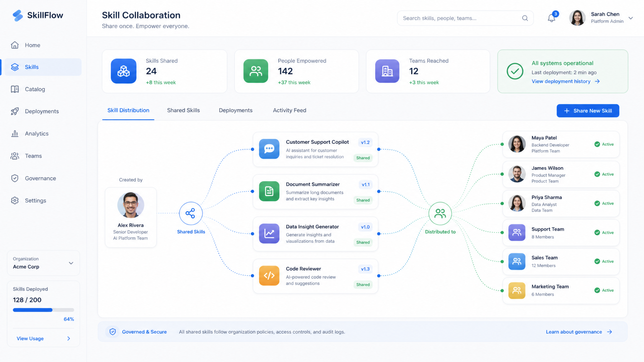Go to Deployments in the sidebar
This screenshot has width=644, height=362.
tap(43, 111)
